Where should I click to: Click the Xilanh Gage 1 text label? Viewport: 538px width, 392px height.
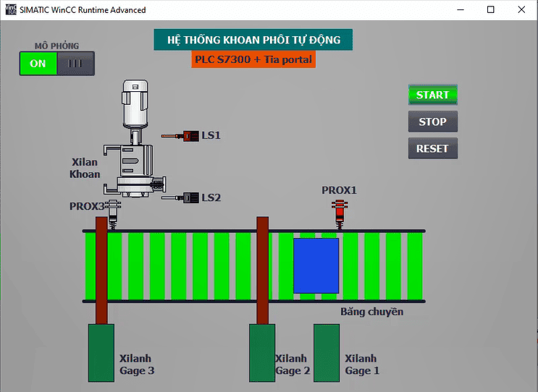point(362,365)
